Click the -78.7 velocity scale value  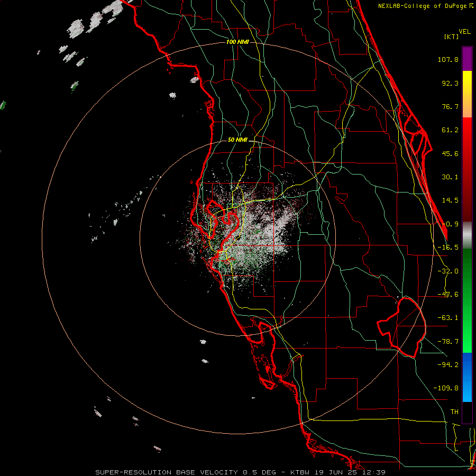[x=448, y=342]
